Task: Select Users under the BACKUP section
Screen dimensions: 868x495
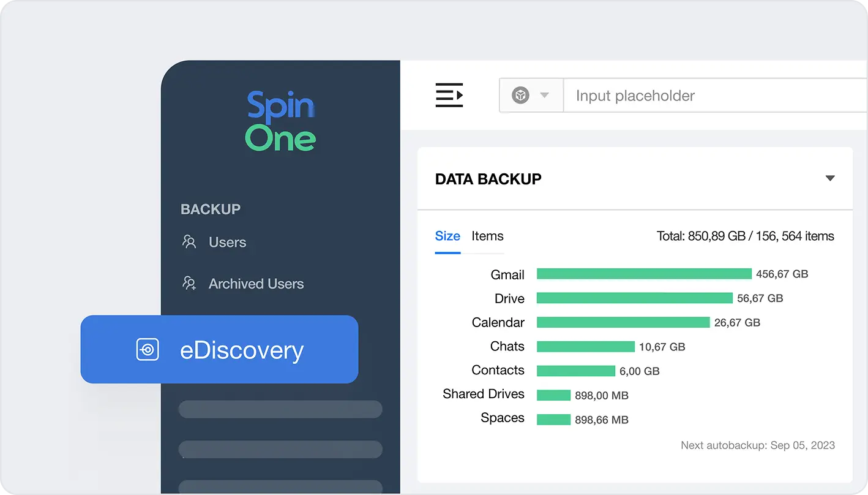Action: (x=228, y=242)
